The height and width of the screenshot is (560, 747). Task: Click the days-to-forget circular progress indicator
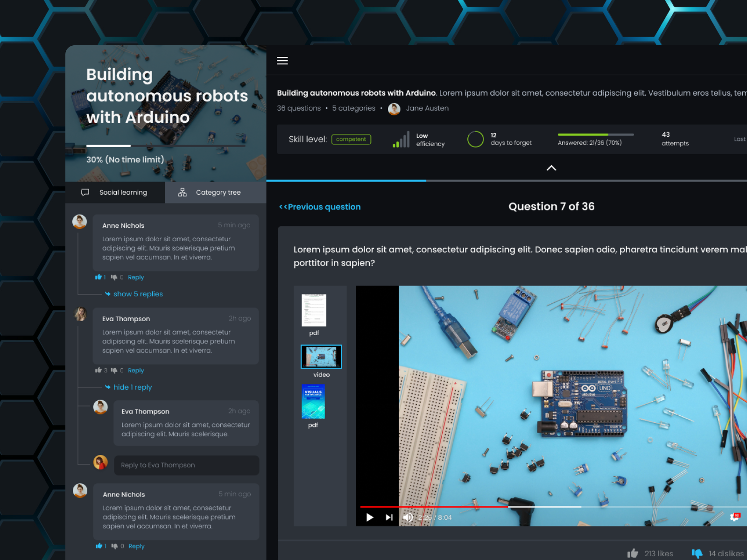pos(475,139)
